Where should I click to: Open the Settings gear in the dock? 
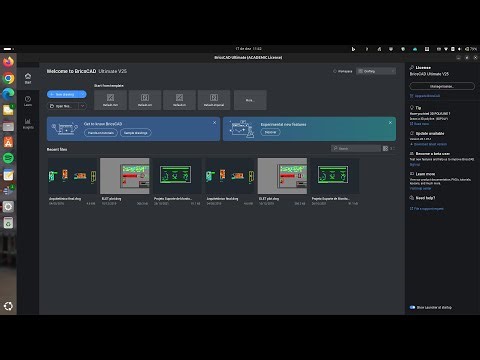point(8,207)
